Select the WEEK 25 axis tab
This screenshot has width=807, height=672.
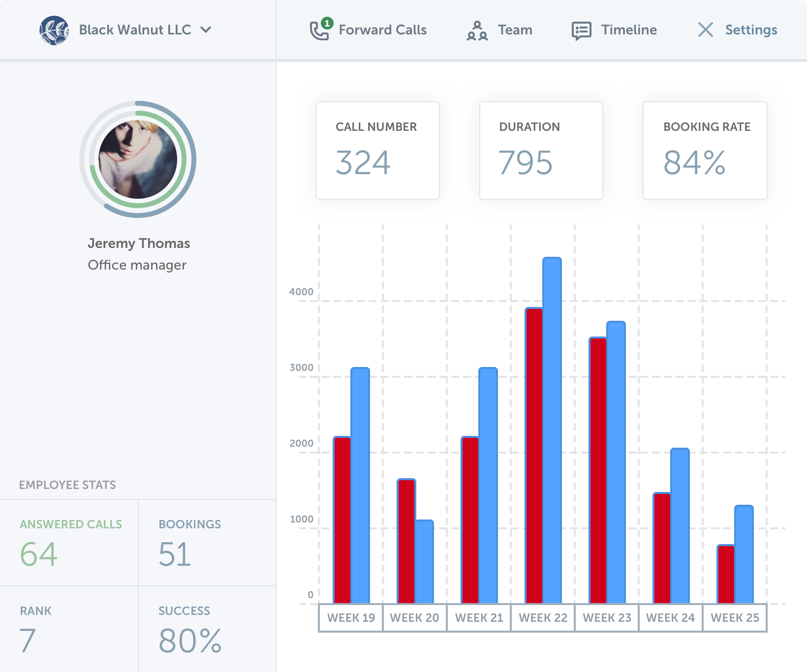pos(735,618)
